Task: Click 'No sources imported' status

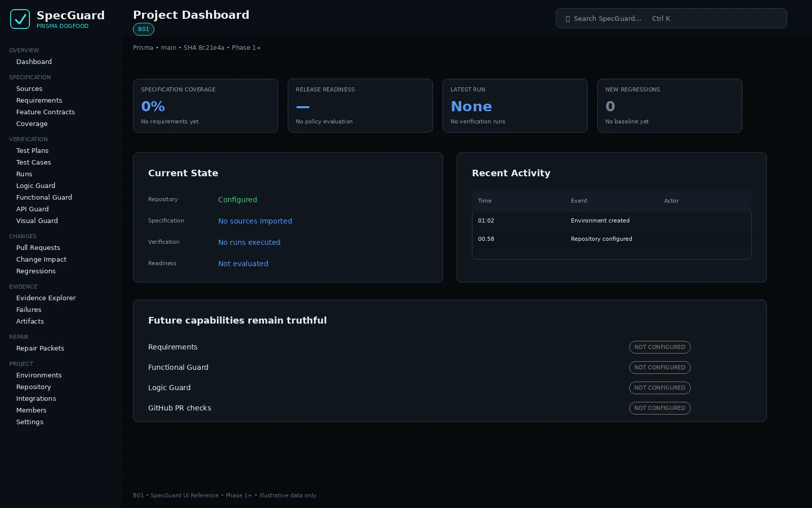Action: tap(255, 221)
